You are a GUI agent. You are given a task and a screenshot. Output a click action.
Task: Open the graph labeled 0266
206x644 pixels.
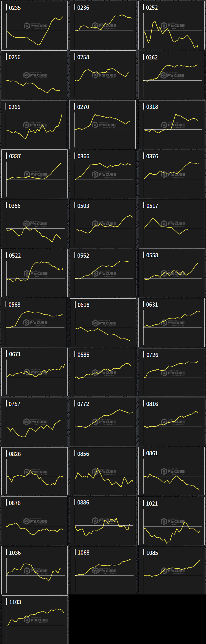click(x=34, y=125)
